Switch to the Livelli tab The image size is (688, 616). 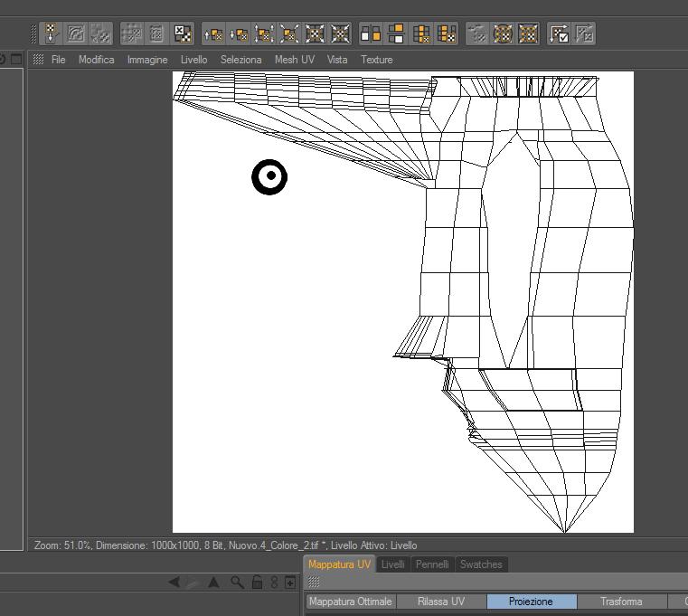[392, 564]
